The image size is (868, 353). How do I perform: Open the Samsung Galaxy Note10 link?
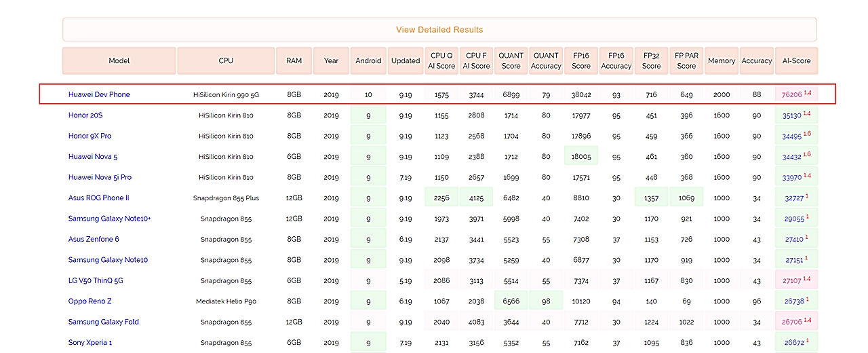pos(108,260)
